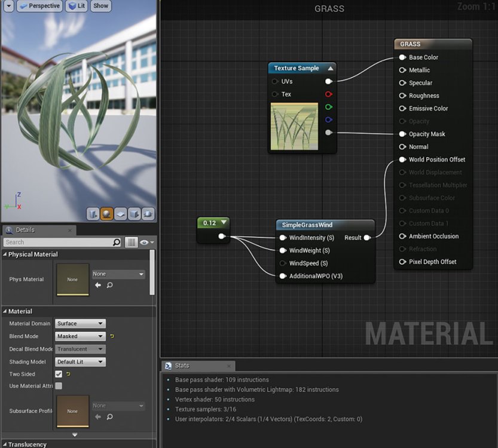The height and width of the screenshot is (448, 498).
Task: Click the Details panel vertical scrollbar
Action: click(152, 273)
